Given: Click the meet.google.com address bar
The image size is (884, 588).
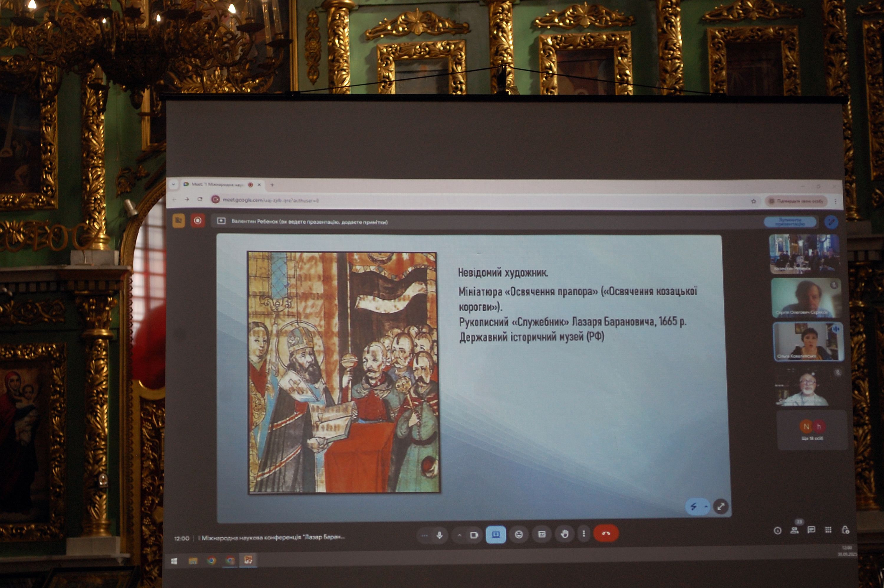Looking at the screenshot, I should (484, 201).
